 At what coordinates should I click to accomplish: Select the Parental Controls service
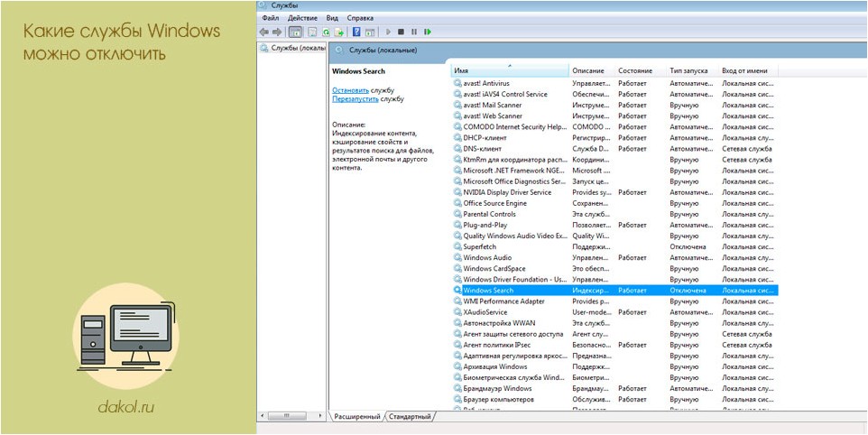click(x=615, y=214)
